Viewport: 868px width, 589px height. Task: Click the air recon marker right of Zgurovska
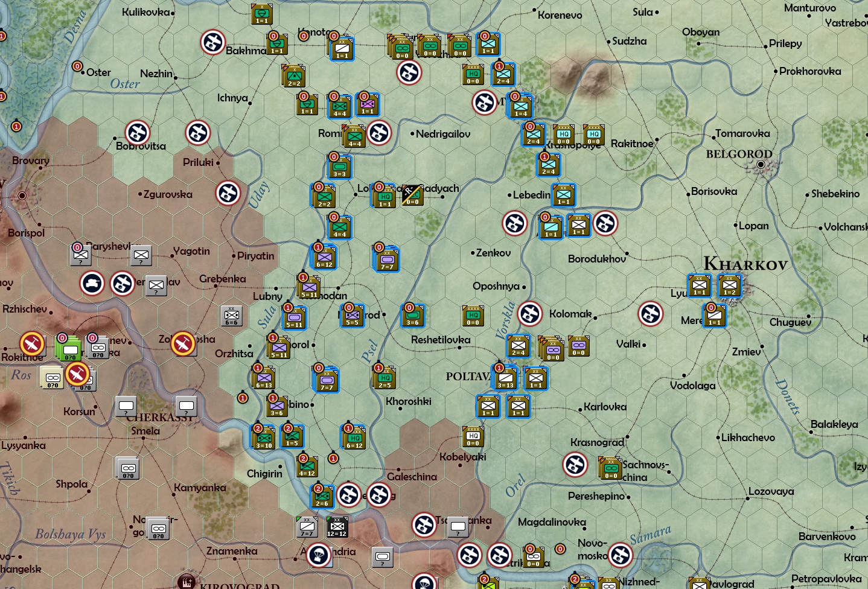(x=228, y=193)
